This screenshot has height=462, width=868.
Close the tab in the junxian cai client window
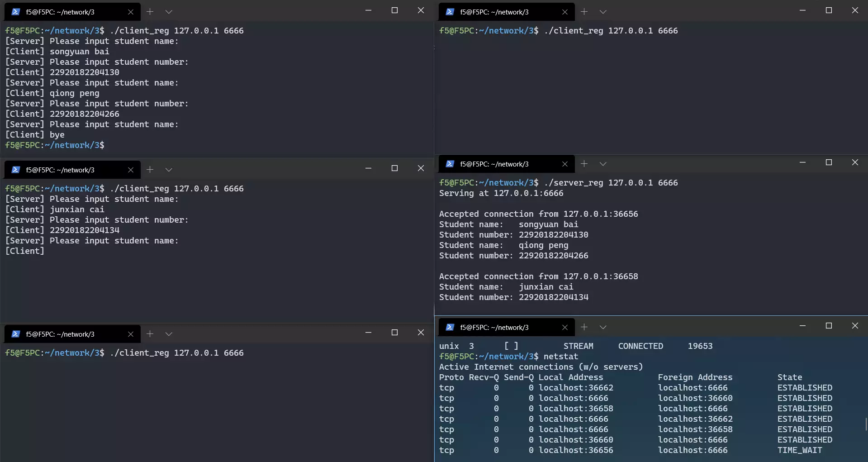[x=131, y=170]
